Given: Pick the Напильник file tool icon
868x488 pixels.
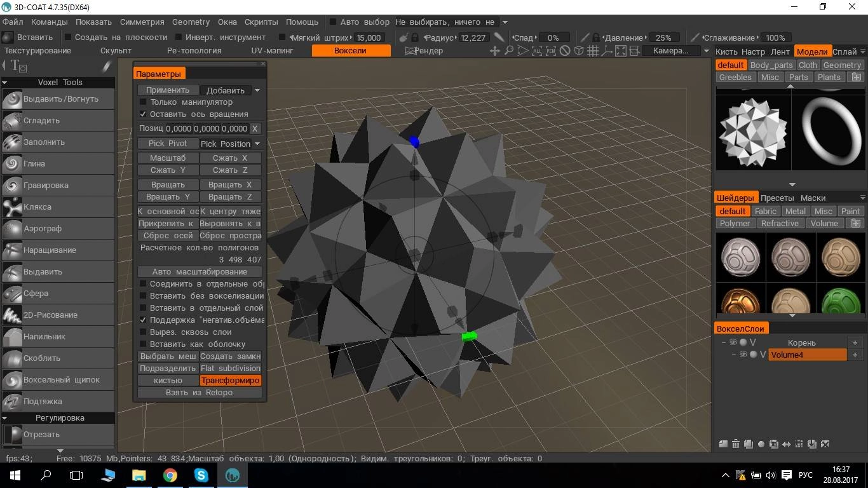Looking at the screenshot, I should [x=12, y=337].
